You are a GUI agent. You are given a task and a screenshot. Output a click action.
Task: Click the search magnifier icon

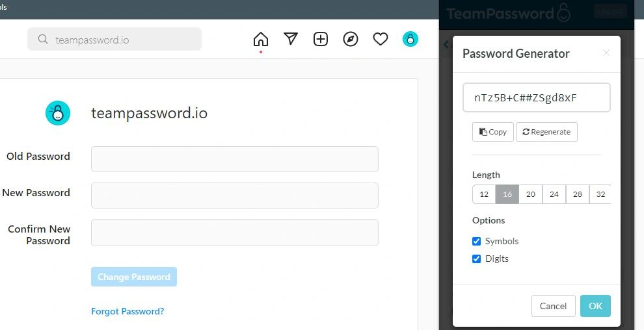click(x=43, y=40)
